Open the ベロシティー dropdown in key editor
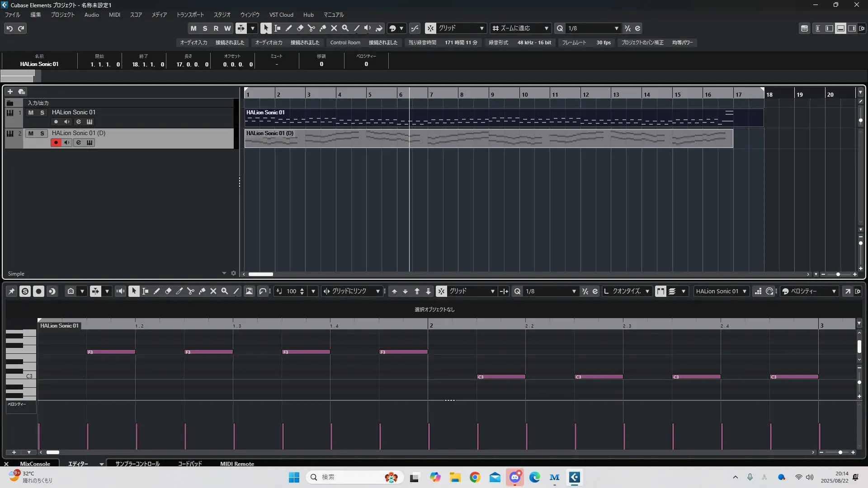Viewport: 868px width, 488px height. click(x=834, y=291)
